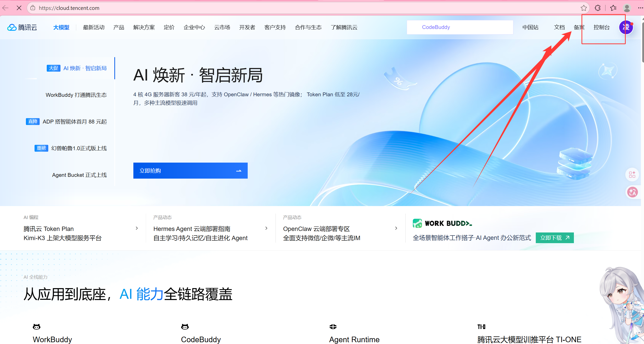Click the CodeBuddy product card icon
This screenshot has height=344, width=644.
185,327
